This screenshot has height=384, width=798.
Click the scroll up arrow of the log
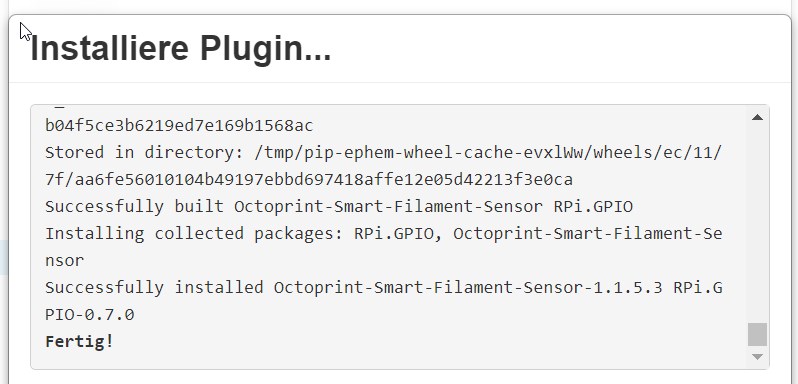coord(757,117)
